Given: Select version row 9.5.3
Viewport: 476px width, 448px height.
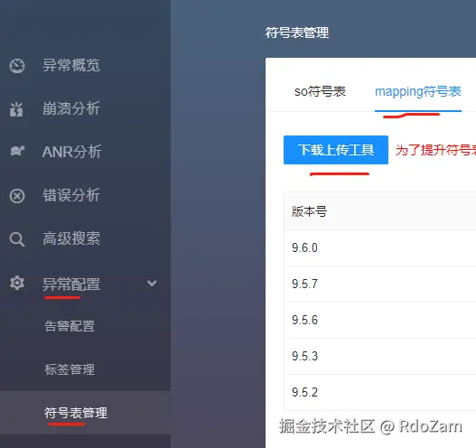Looking at the screenshot, I should [x=380, y=356].
